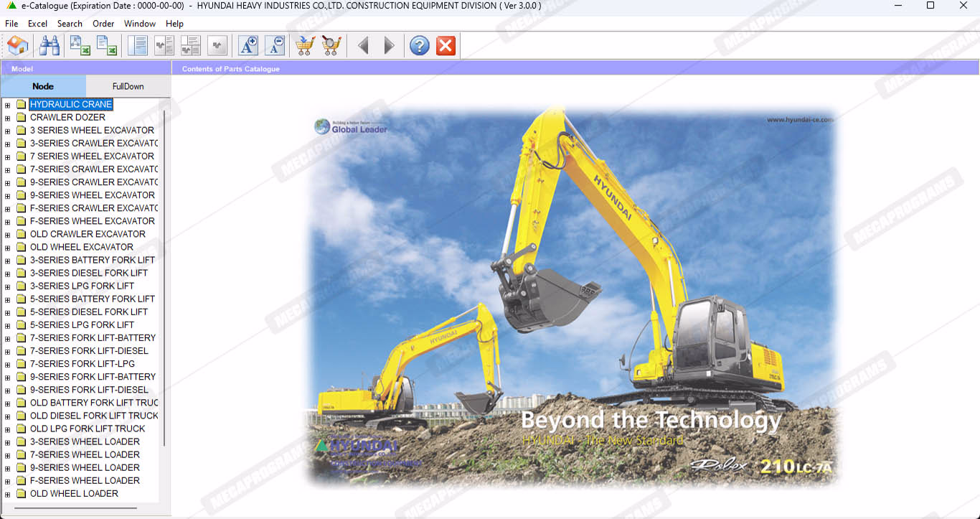980x519 pixels.
Task: Switch to the FullDown tab
Action: pos(128,86)
